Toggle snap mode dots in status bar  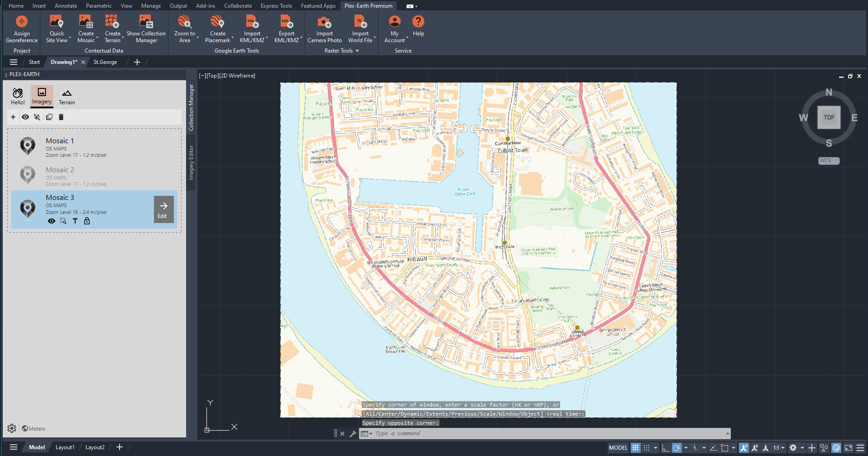pos(647,448)
